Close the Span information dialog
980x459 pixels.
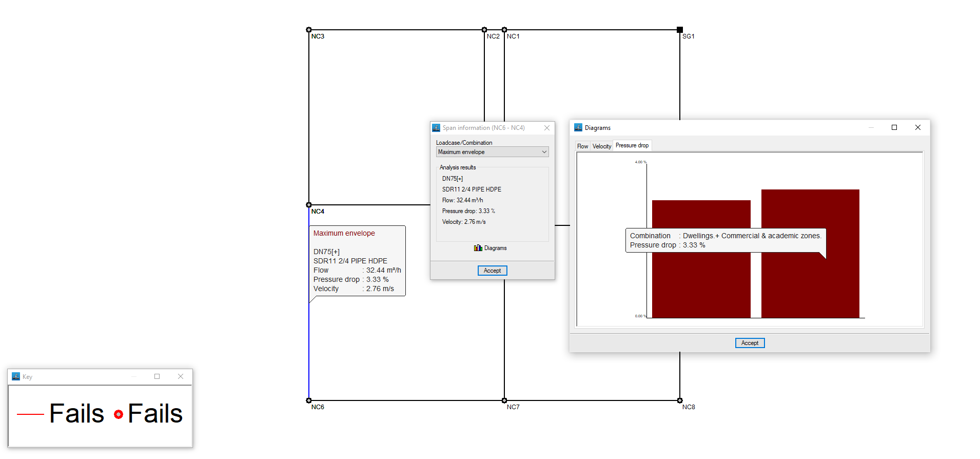tap(547, 128)
